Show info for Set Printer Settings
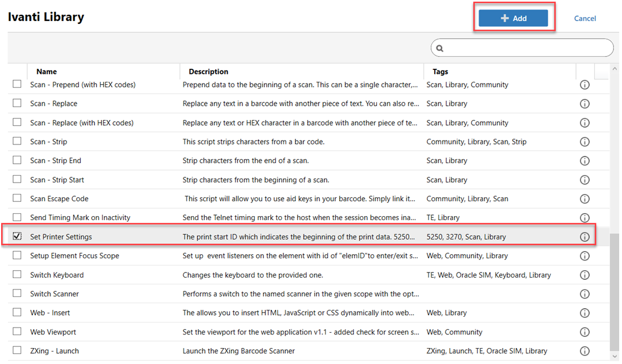This screenshot has height=364, width=622. [x=584, y=237]
